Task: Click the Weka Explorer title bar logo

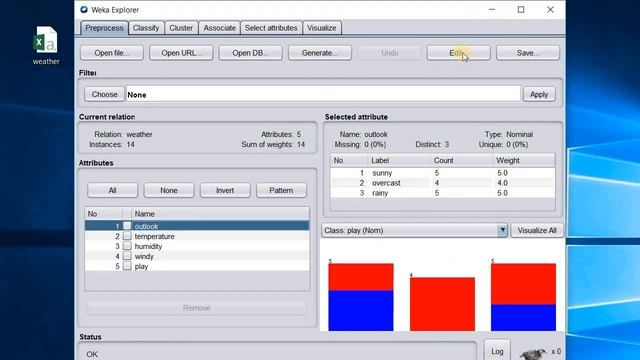Action: pos(84,9)
